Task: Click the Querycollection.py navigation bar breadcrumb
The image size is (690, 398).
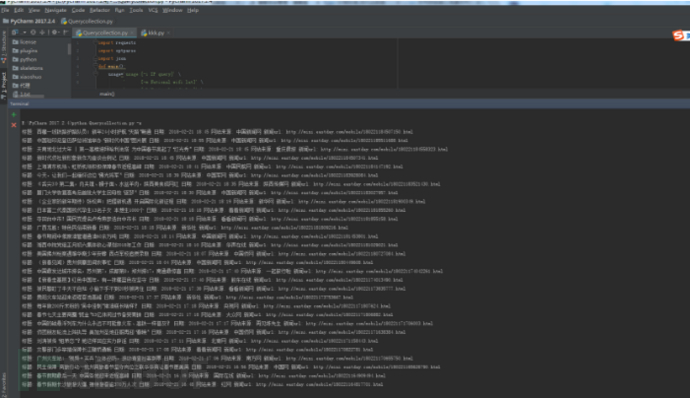Action: 87,21
